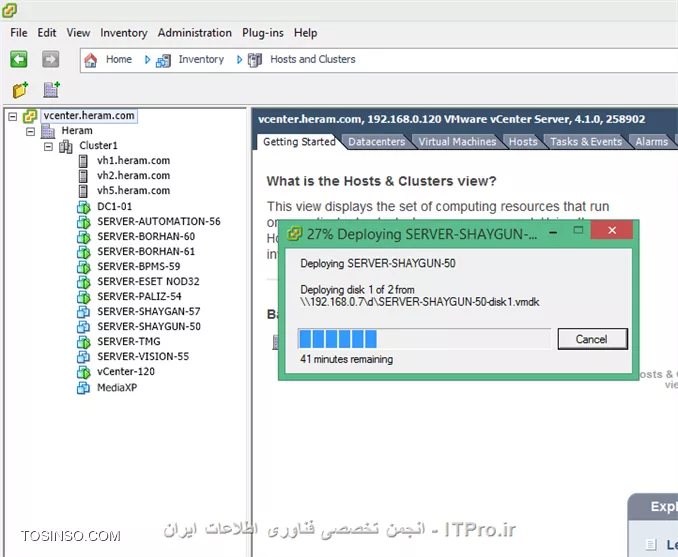
Task: Click the SERVER-TMG VM icon
Action: click(83, 342)
